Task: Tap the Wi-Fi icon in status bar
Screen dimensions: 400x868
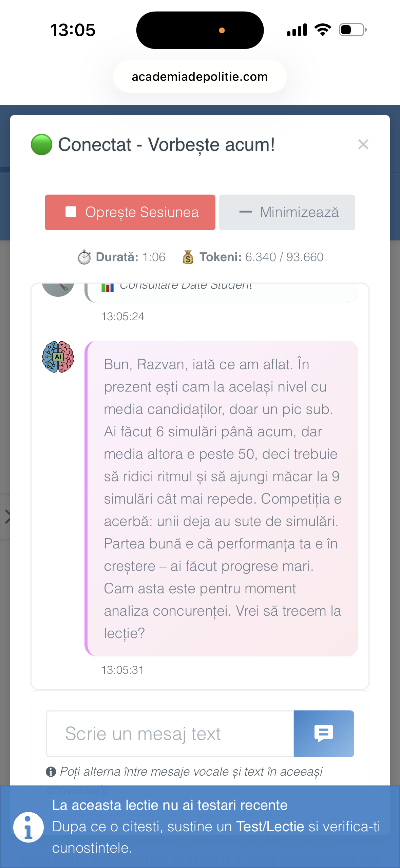Action: point(323,30)
